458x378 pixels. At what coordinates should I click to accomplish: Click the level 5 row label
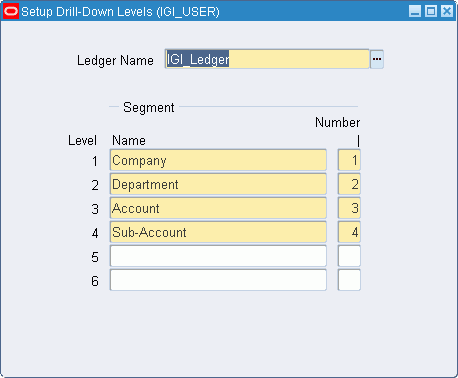(95, 257)
